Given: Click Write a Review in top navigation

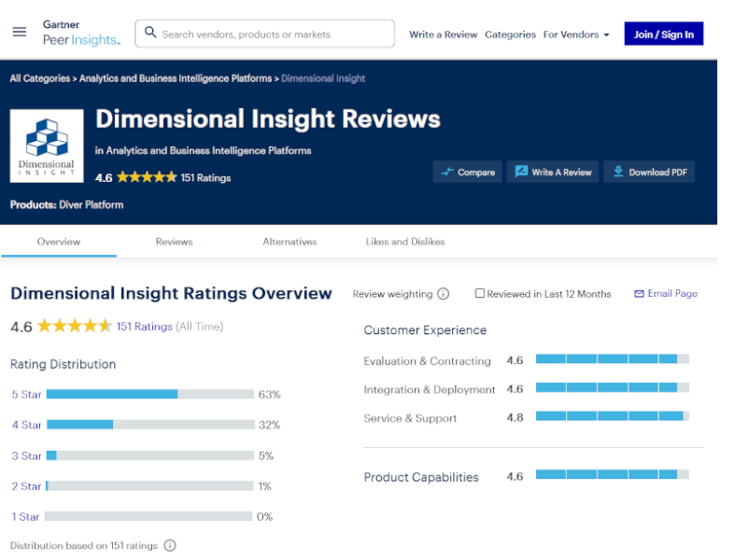Looking at the screenshot, I should (443, 35).
